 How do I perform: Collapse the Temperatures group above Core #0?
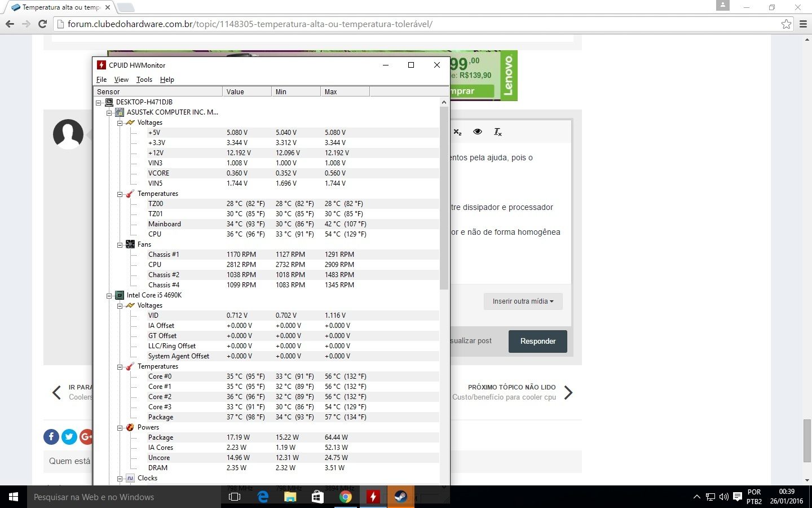(120, 367)
